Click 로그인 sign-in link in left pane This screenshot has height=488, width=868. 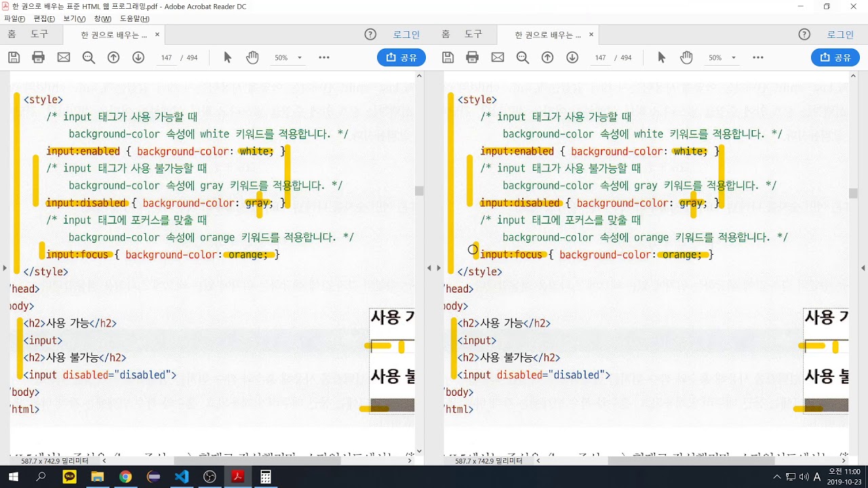click(407, 35)
